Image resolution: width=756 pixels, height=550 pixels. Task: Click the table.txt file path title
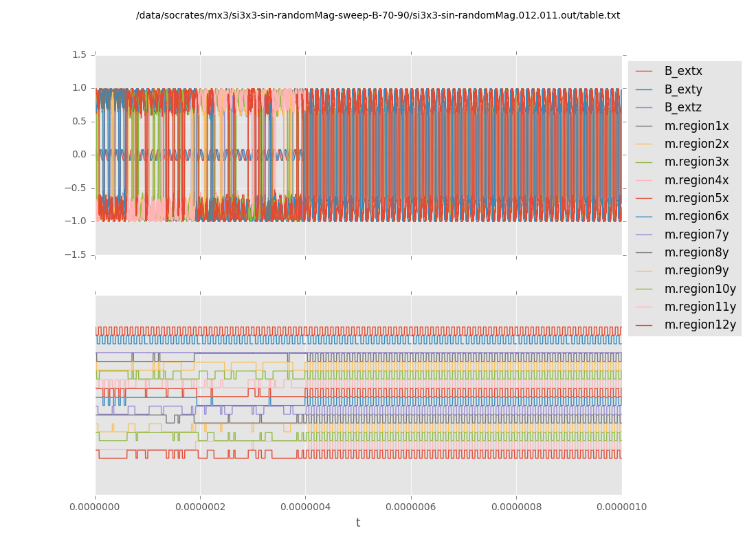tap(378, 15)
